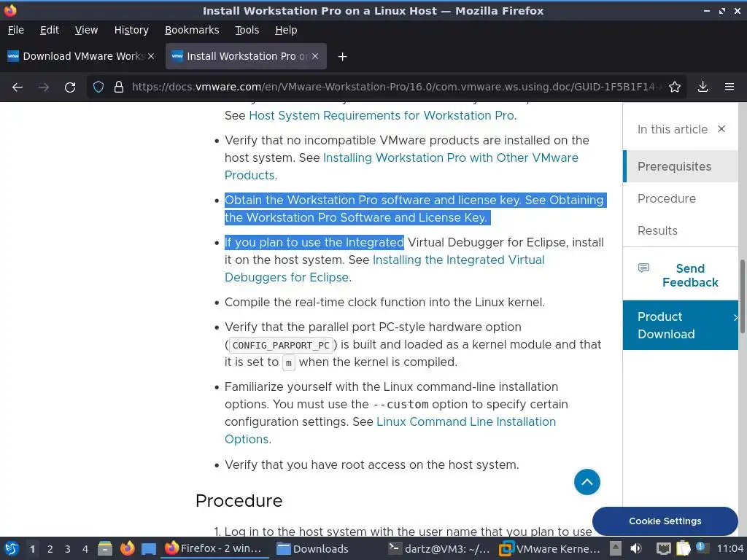The image size is (747, 560).
Task: Click the taskbar clock showing 11:04
Action: [x=729, y=548]
